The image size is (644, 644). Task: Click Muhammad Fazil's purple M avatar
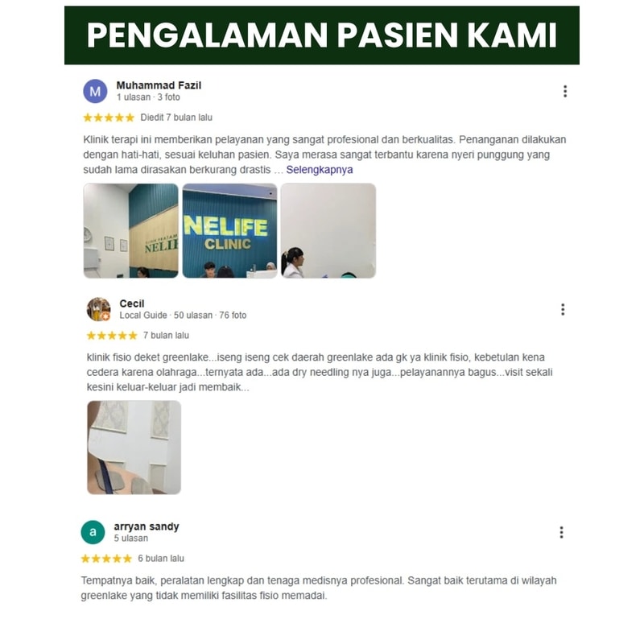[95, 91]
